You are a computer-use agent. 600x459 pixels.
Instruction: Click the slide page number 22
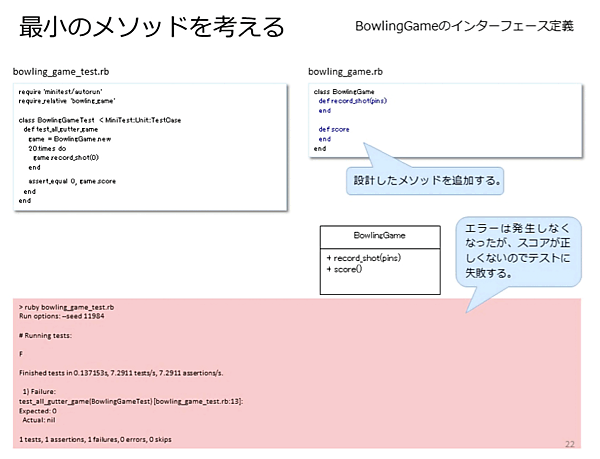click(x=570, y=444)
